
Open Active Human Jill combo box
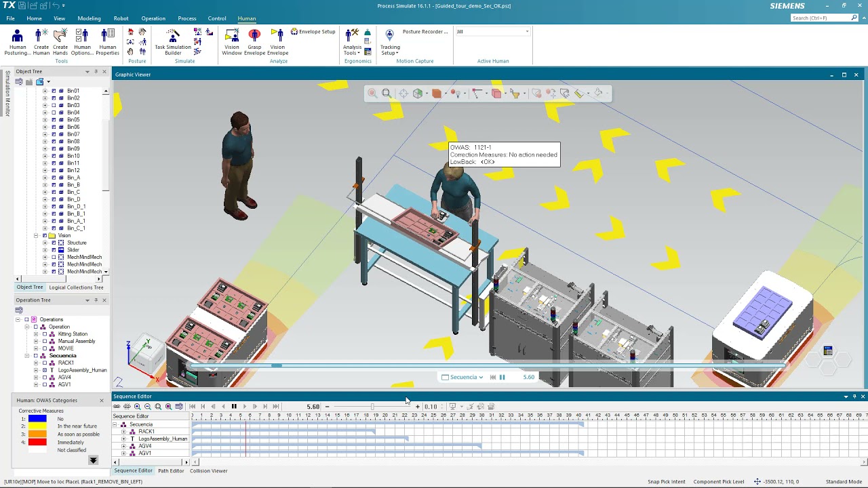point(492,32)
